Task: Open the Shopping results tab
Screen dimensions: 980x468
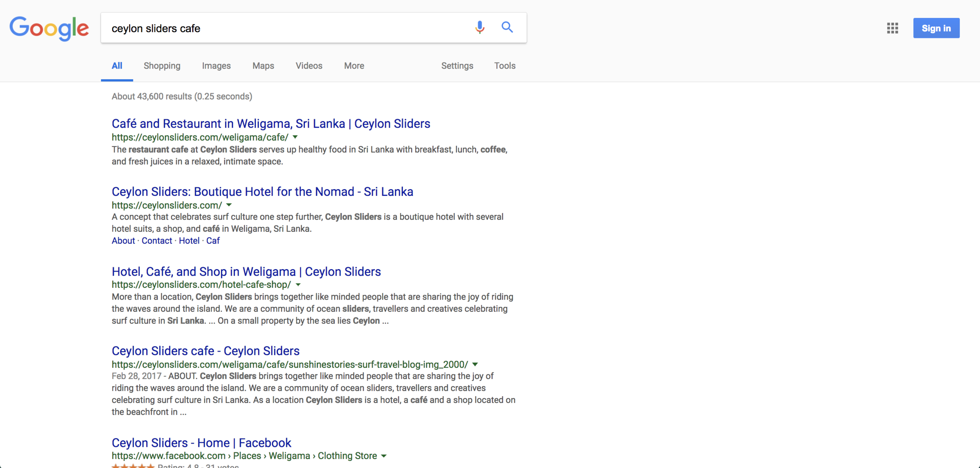Action: tap(162, 66)
